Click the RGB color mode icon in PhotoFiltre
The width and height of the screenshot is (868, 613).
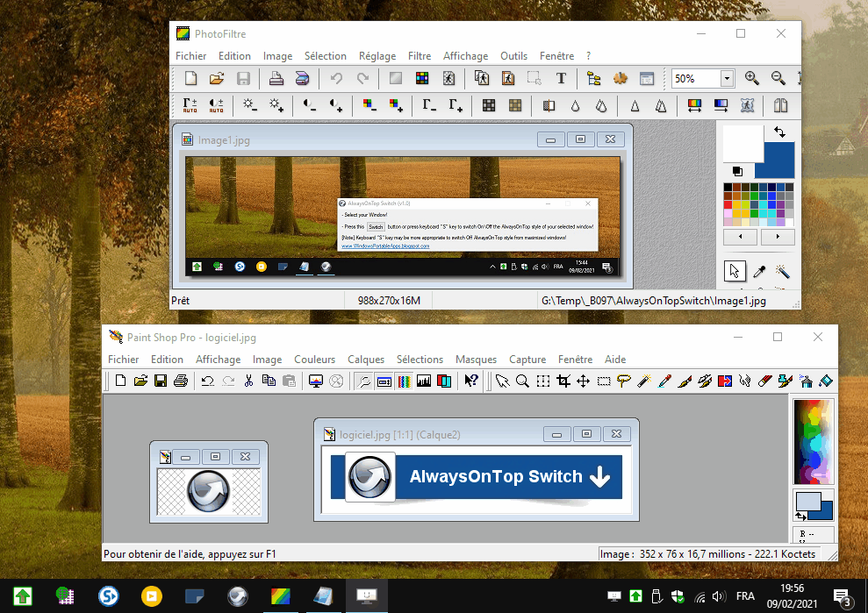pyautogui.click(x=422, y=79)
